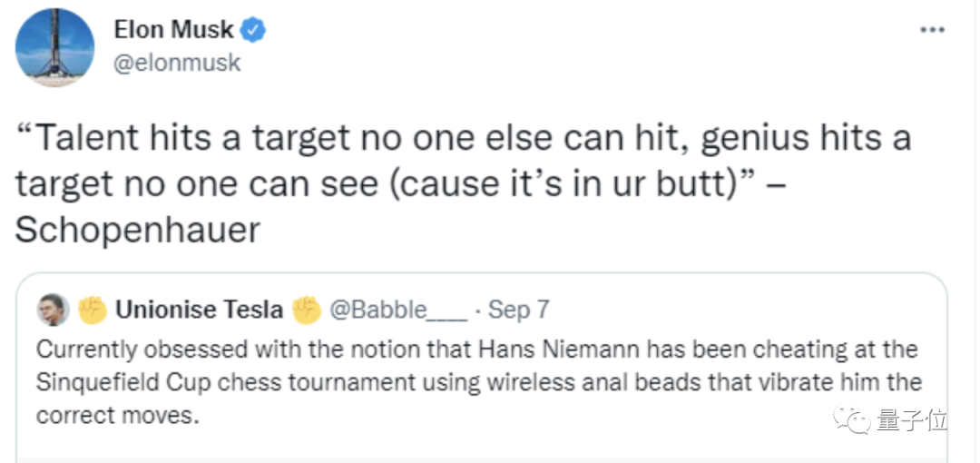Visit the @Babble___ handle in quoted tweet

coord(398,310)
